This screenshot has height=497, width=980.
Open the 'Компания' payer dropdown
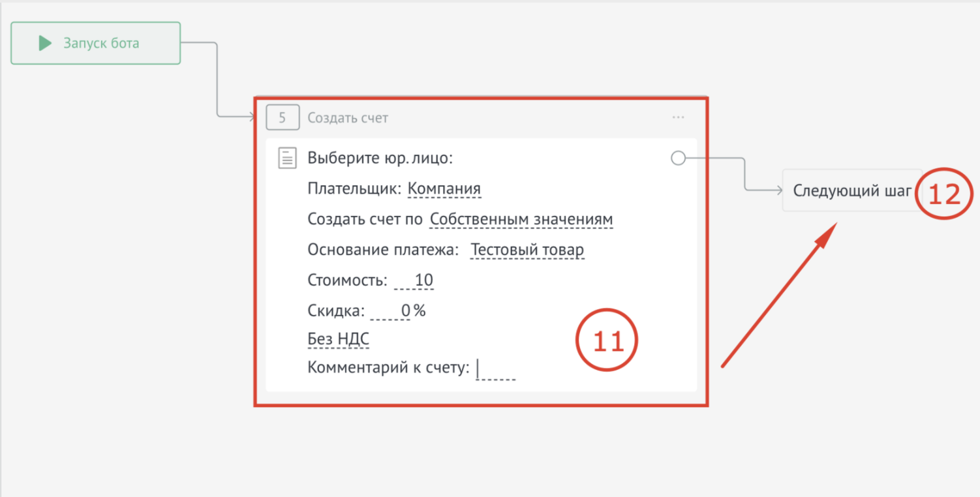pos(444,189)
